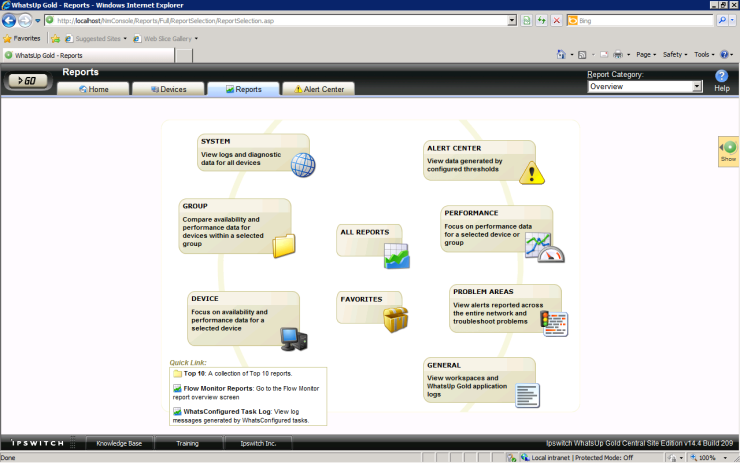Open the PERFORMANCE report category title
The height and width of the screenshot is (463, 740).
coord(471,213)
